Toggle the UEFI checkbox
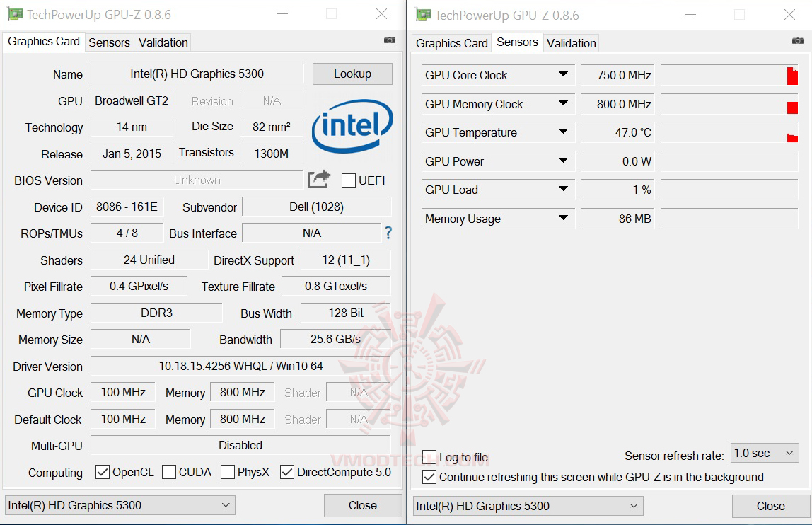Viewport: 812px width, 525px height. (x=349, y=180)
